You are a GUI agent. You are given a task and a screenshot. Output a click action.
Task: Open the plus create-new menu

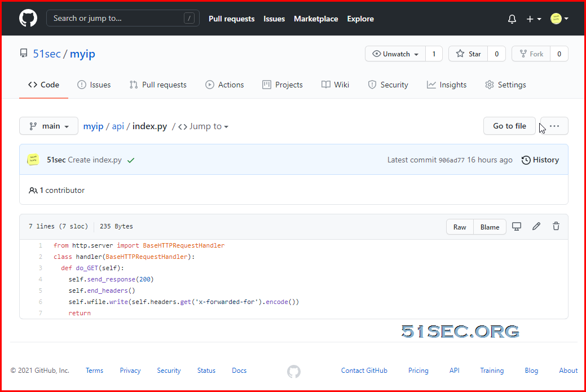[534, 19]
